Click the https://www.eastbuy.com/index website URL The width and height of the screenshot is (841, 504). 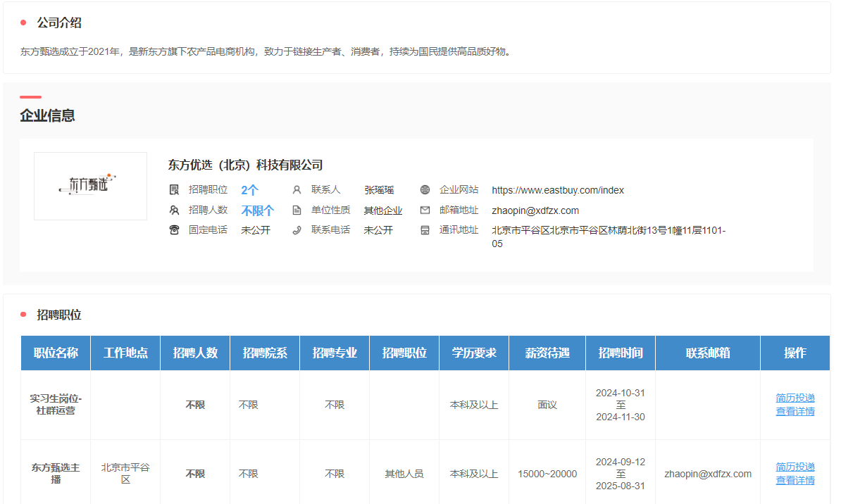(558, 190)
